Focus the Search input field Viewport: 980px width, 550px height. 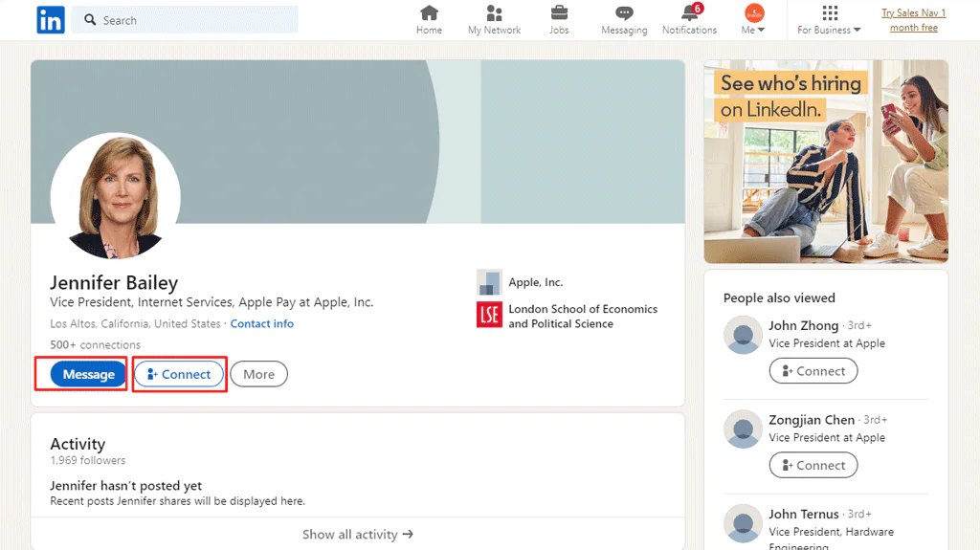point(185,20)
